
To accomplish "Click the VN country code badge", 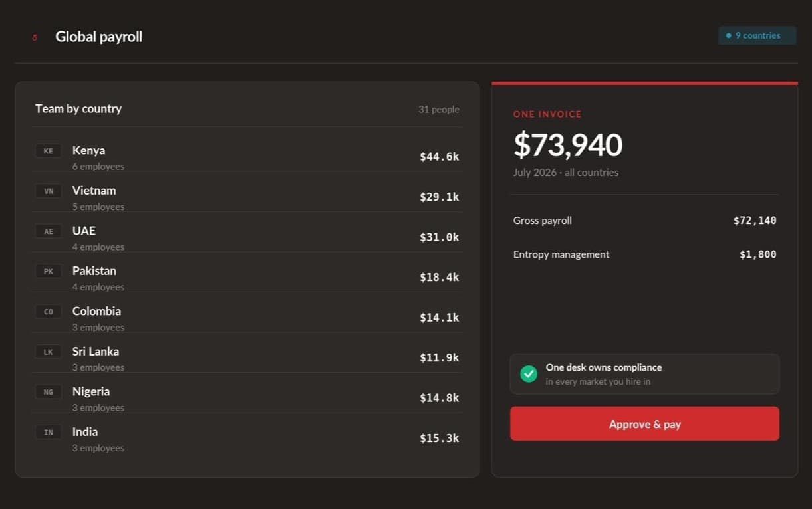I will pyautogui.click(x=48, y=191).
